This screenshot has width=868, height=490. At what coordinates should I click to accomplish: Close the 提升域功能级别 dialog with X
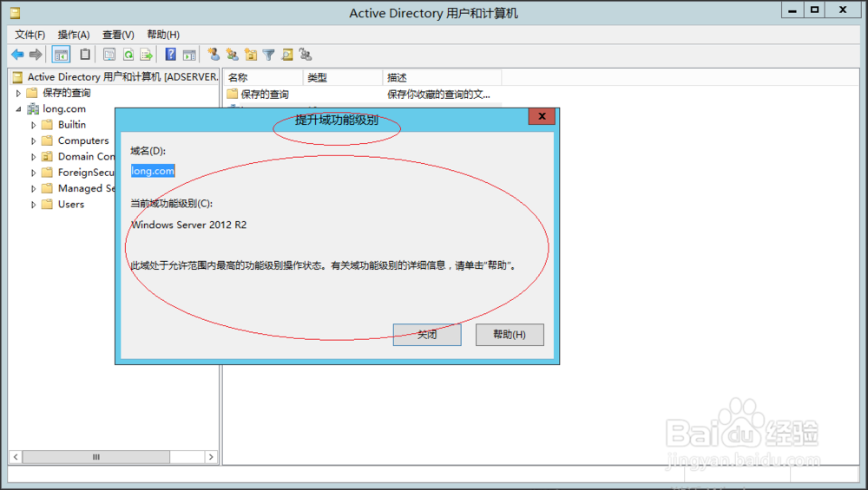(542, 116)
